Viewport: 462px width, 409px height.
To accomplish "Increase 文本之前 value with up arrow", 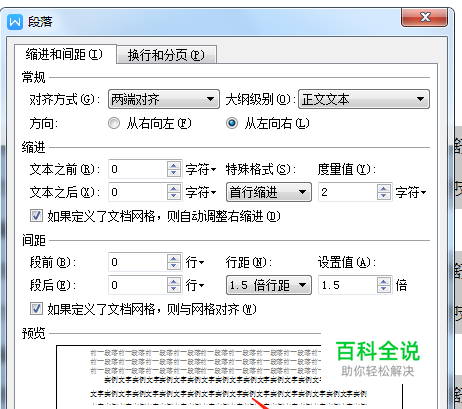I will pos(174,165).
